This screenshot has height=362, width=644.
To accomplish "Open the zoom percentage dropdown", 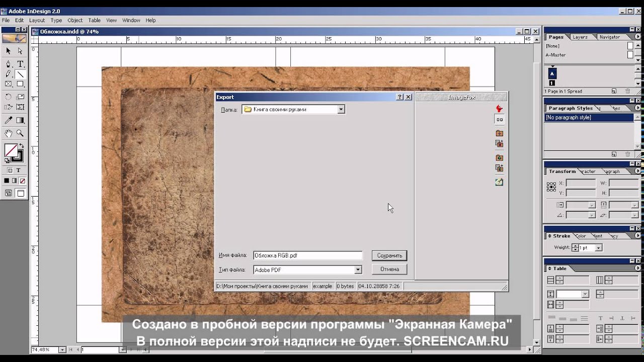I will point(62,349).
